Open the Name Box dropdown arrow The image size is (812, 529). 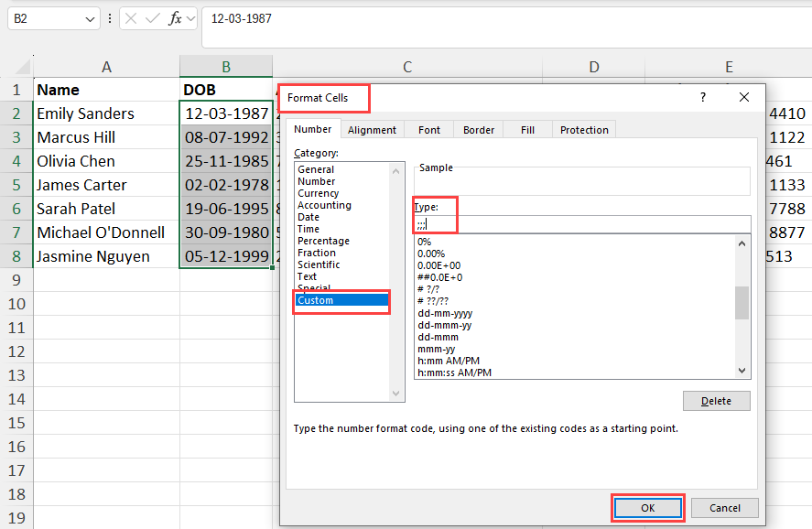tap(90, 18)
